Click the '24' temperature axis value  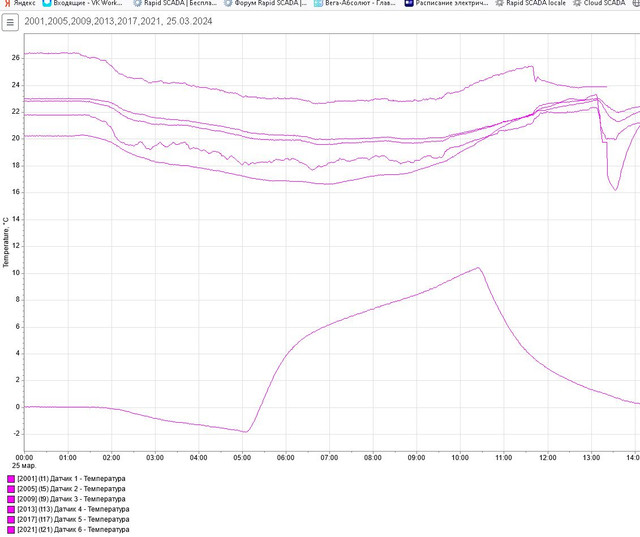(x=16, y=85)
